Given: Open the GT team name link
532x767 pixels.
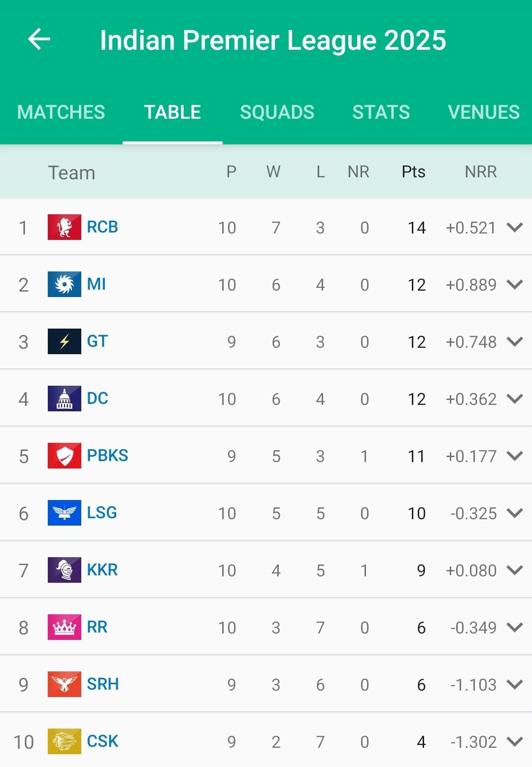Looking at the screenshot, I should [x=98, y=341].
